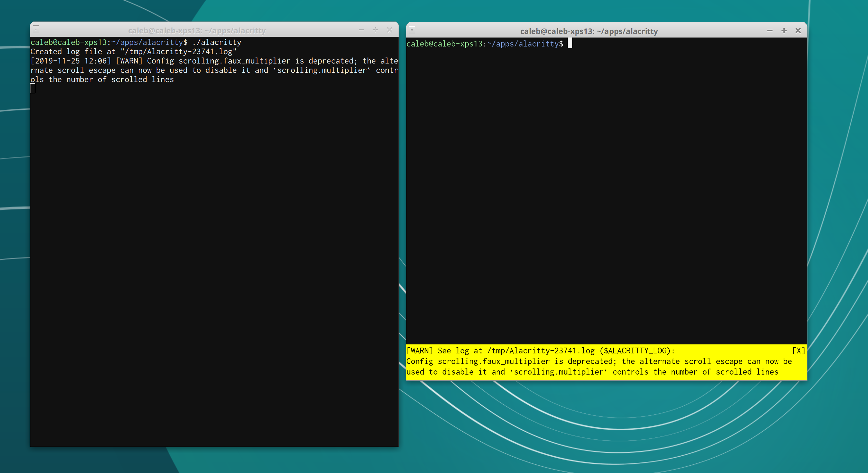The image size is (868, 473).
Task: Click the drop-down arrow on the left titlebar
Action: tap(37, 29)
